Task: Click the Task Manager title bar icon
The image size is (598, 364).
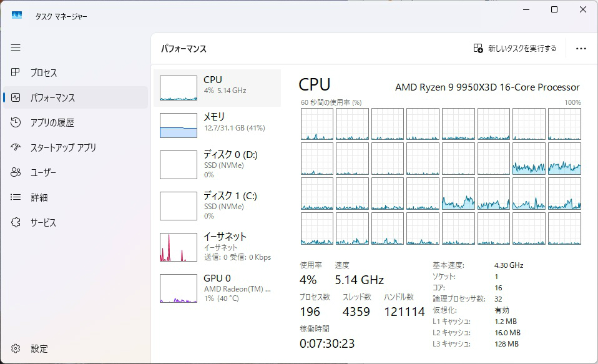Action: 17,16
